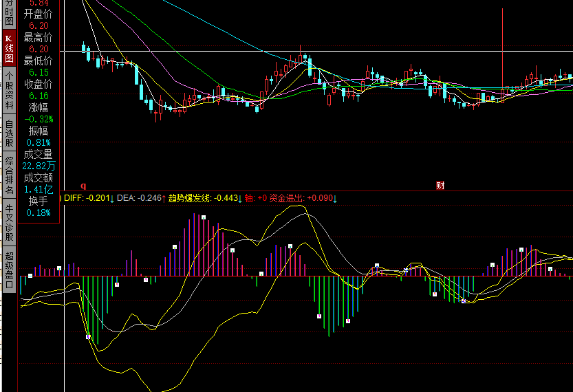Click the 收盘价 label in the info panel

coord(39,84)
